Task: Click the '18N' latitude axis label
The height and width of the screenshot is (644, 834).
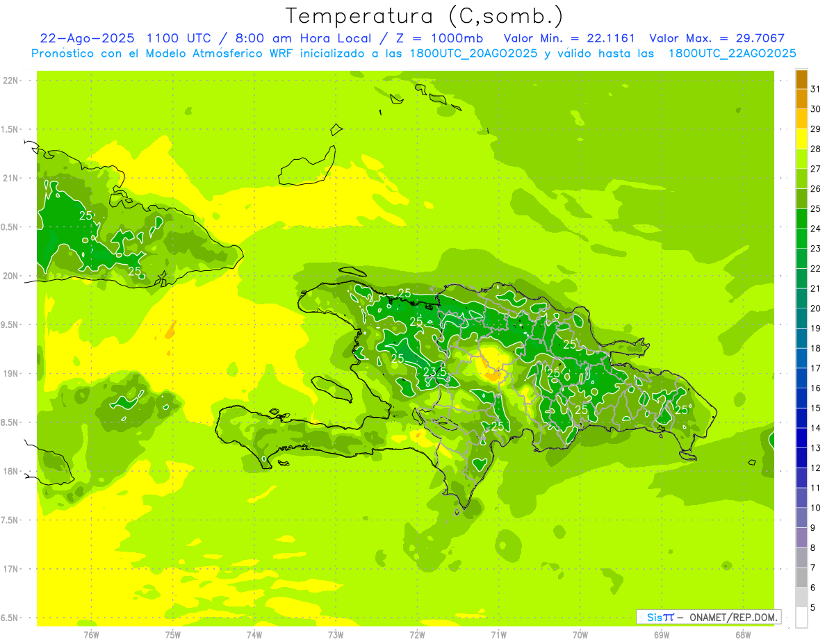Action: 10,471
